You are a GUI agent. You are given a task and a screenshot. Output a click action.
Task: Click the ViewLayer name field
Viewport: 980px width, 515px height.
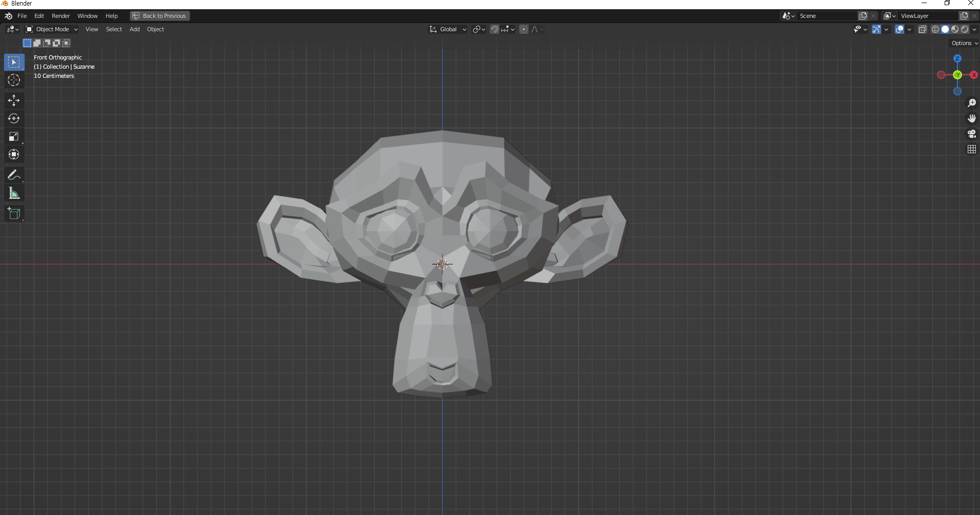928,16
